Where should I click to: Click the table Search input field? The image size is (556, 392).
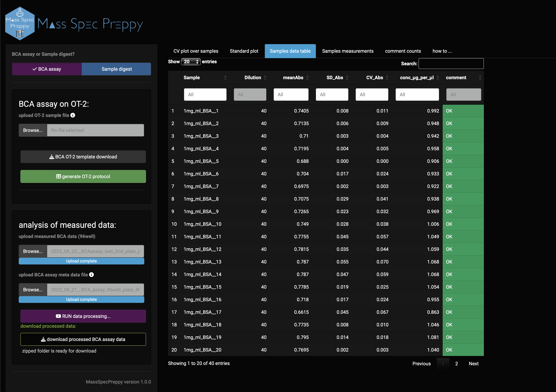[x=451, y=64]
